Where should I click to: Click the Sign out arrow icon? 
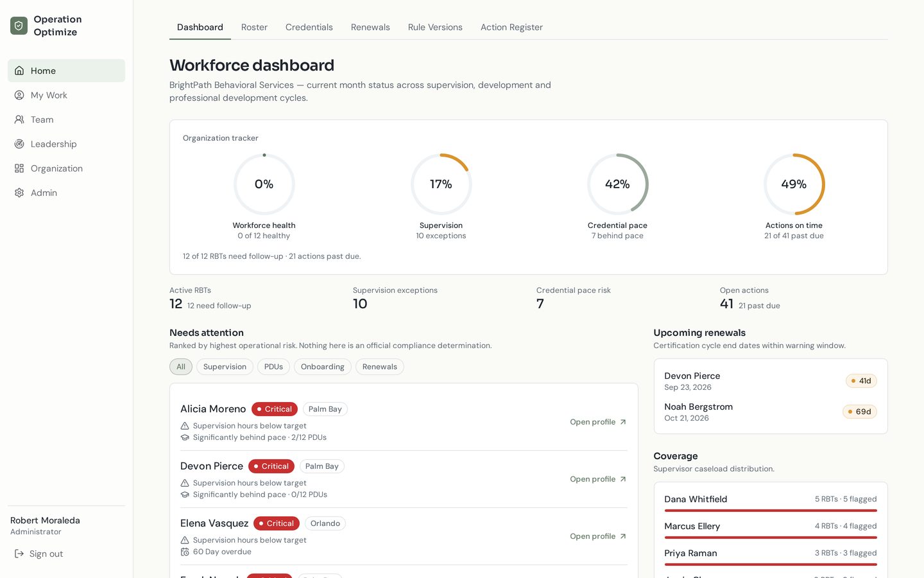click(x=19, y=554)
